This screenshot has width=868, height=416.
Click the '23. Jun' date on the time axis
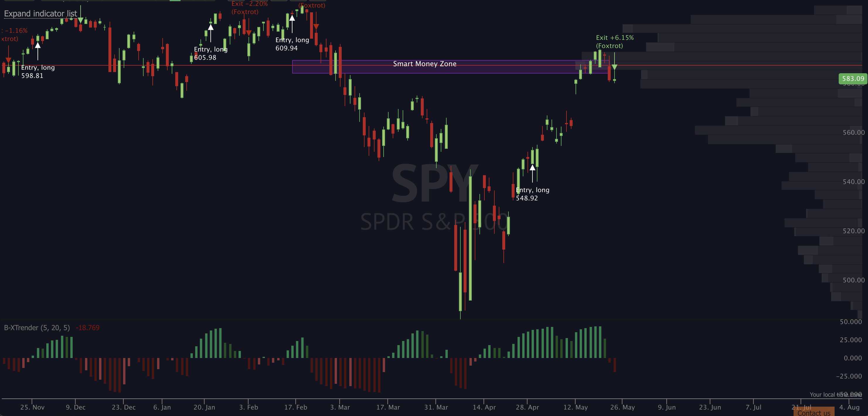point(710,407)
